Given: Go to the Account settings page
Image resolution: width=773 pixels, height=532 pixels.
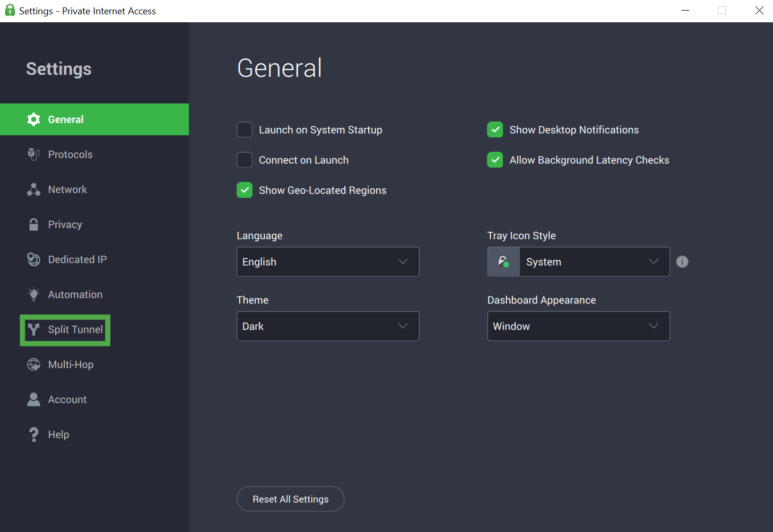Looking at the screenshot, I should (94, 399).
